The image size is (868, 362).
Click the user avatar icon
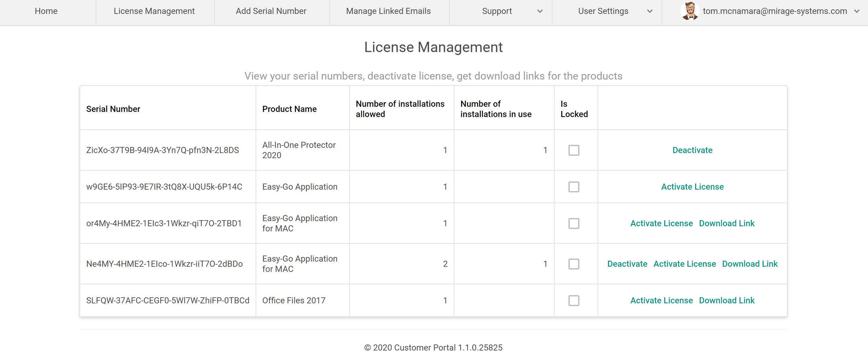coord(690,11)
